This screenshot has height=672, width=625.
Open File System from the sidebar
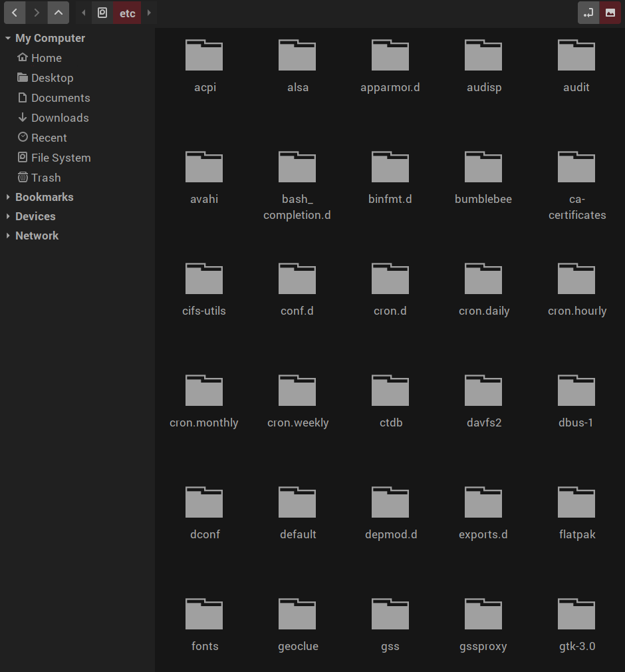click(x=60, y=158)
